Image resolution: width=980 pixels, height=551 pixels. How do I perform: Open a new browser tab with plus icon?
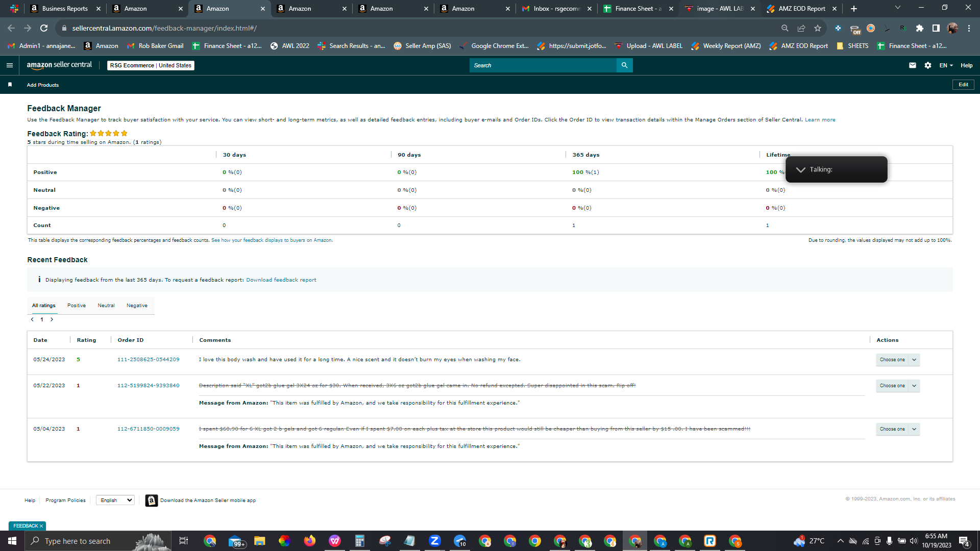(854, 9)
